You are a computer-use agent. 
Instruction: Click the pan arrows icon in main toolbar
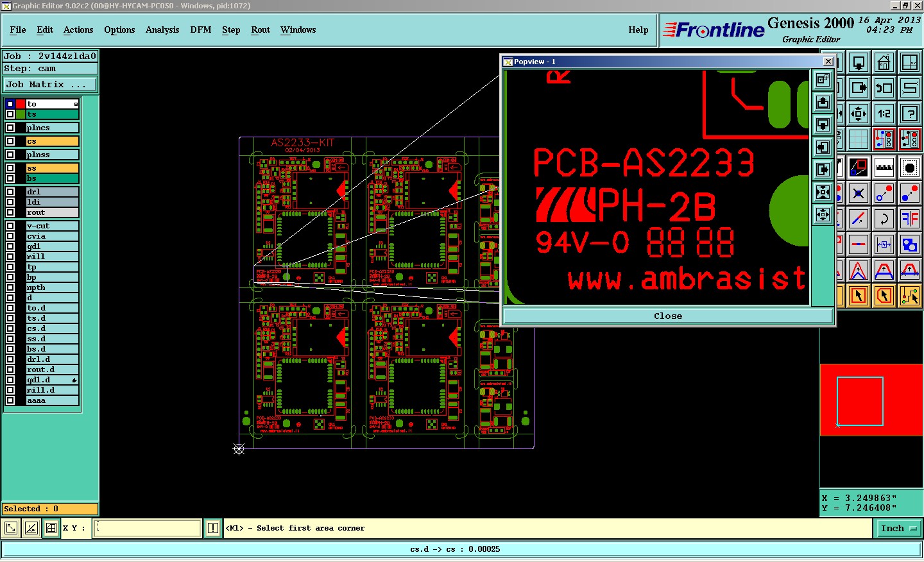[x=859, y=114]
